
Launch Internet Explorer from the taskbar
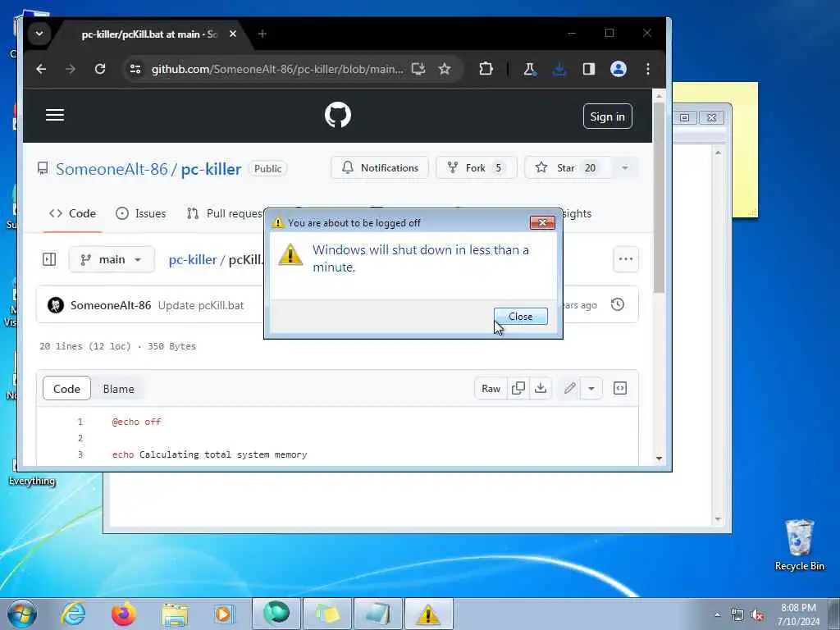coord(73,614)
